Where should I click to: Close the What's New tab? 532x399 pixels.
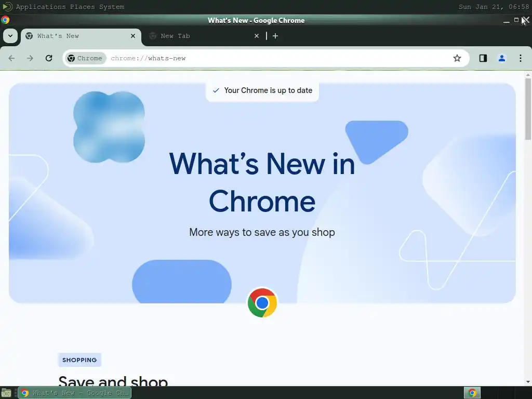point(133,36)
